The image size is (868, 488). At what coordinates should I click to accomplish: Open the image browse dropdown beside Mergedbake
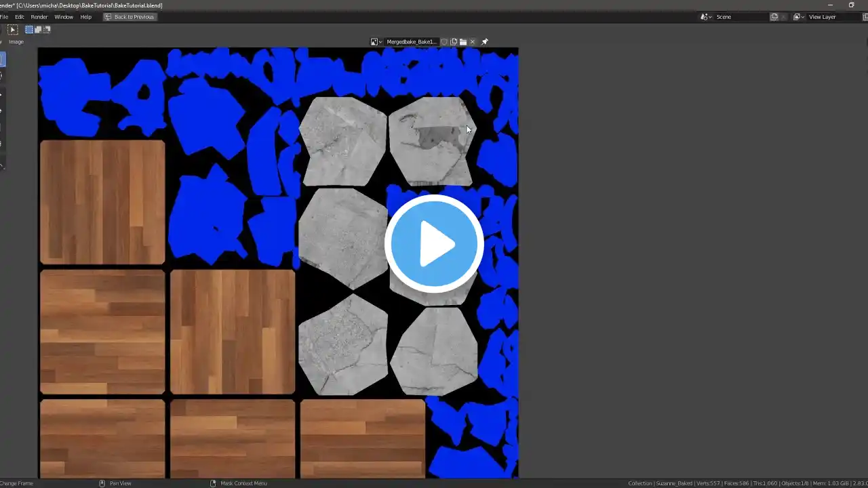pos(376,42)
